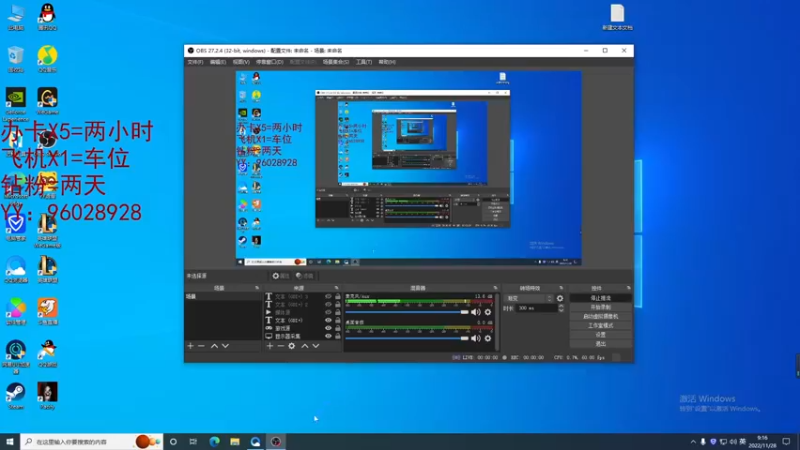Image resolution: width=800 pixels, height=450 pixels.
Task: Open the 滤镜 filters button above sources
Action: click(305, 276)
